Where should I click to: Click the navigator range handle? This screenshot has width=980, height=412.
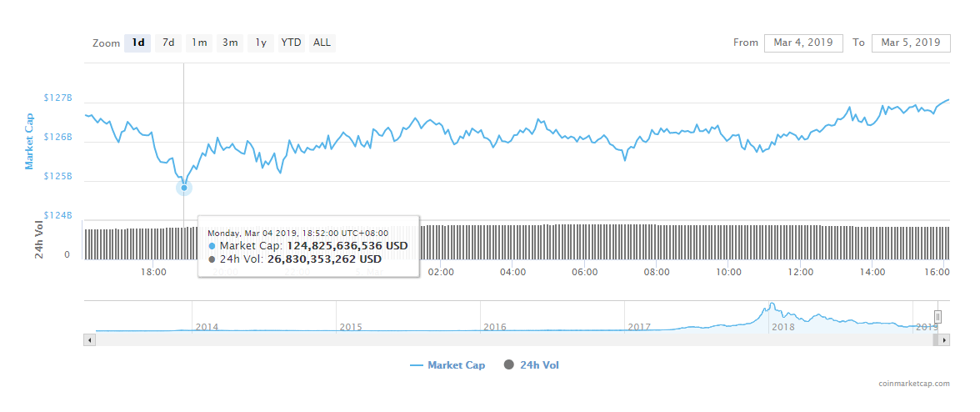937,317
